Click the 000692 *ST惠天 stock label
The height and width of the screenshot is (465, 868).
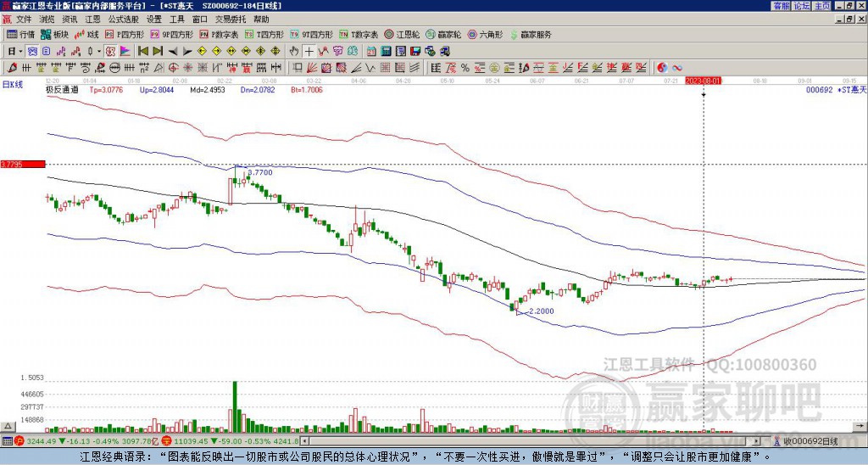pos(836,89)
